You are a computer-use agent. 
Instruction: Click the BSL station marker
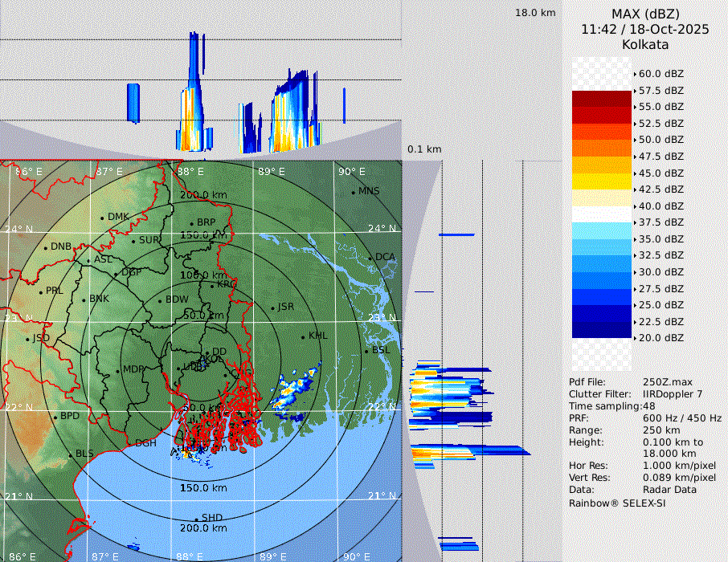click(367, 351)
